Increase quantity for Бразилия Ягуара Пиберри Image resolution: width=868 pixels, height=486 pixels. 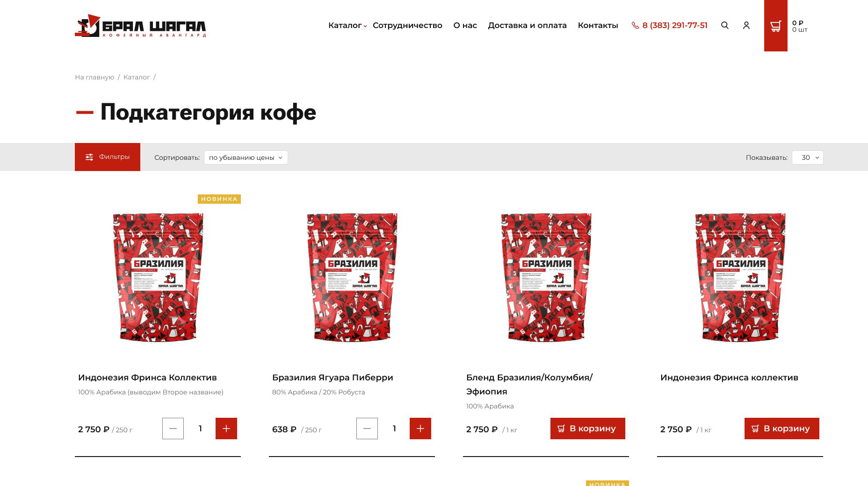click(x=420, y=429)
